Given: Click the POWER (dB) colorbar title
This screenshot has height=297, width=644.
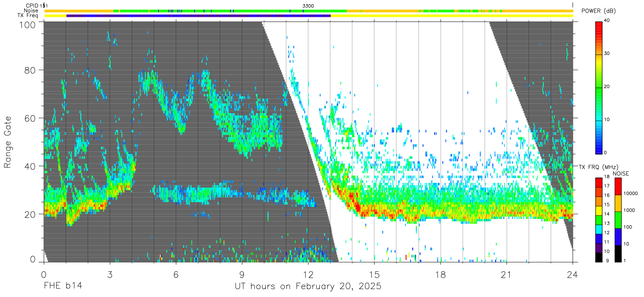Looking at the screenshot, I should [x=598, y=11].
